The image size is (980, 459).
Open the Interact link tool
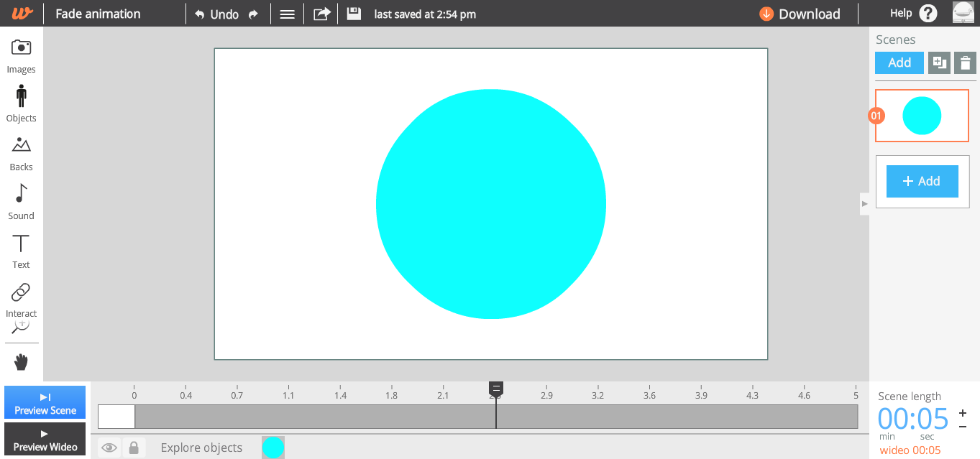click(21, 300)
